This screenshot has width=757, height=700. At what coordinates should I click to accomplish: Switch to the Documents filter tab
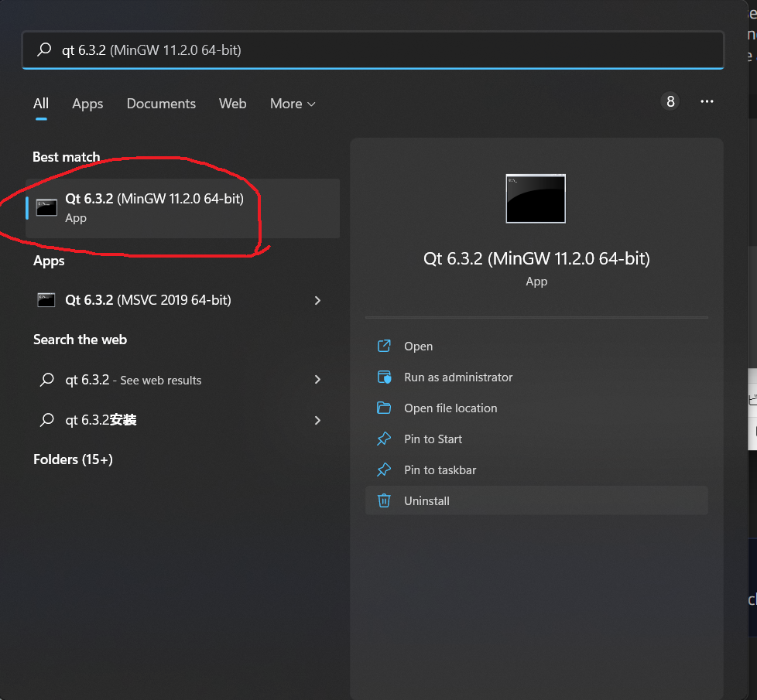click(161, 104)
